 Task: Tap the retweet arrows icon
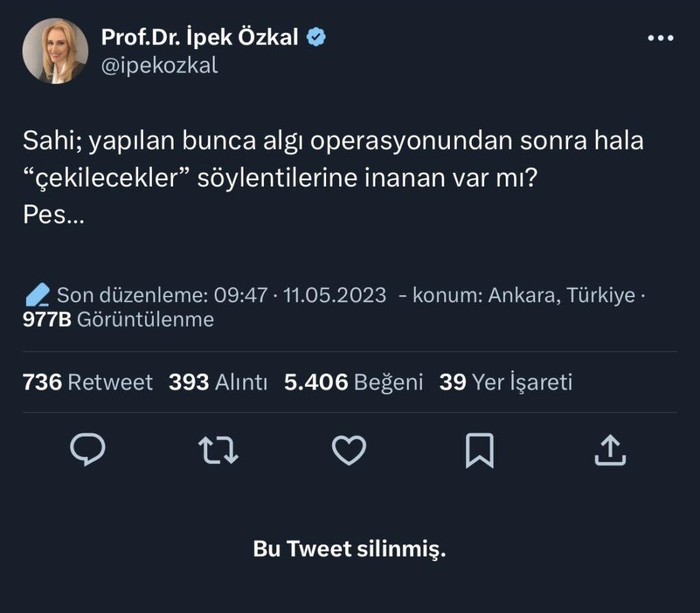[x=218, y=451]
